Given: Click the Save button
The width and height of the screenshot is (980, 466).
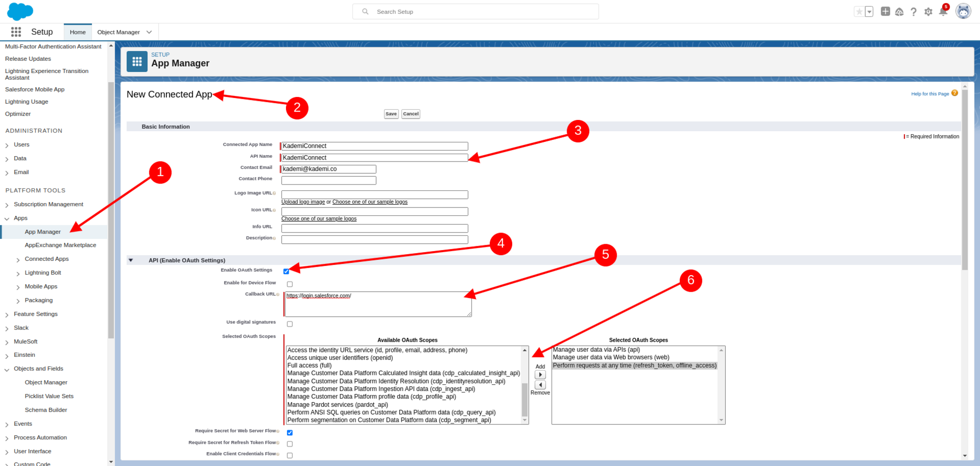Looking at the screenshot, I should [391, 114].
